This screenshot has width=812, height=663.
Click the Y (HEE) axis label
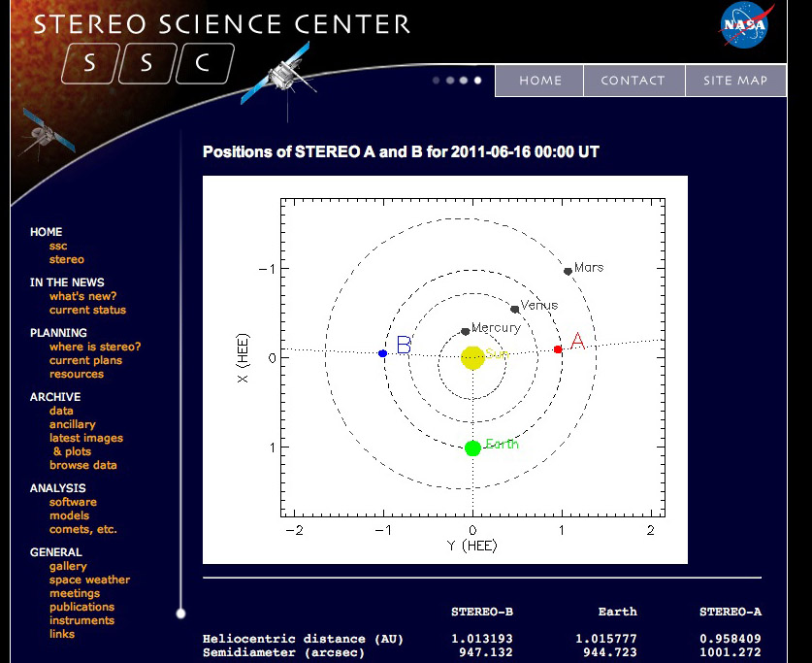click(x=471, y=546)
